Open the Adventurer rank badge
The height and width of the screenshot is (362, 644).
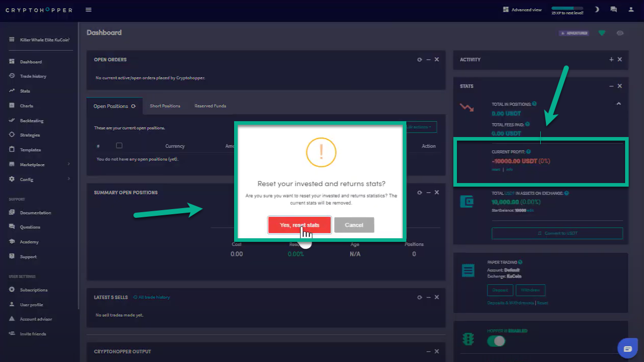coord(573,33)
